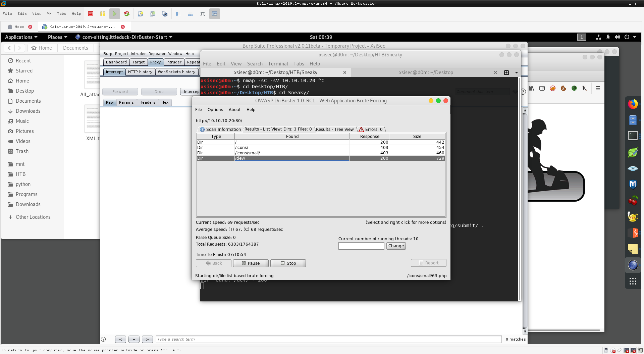
Task: Click the network icon in top bar
Action: [x=598, y=37]
